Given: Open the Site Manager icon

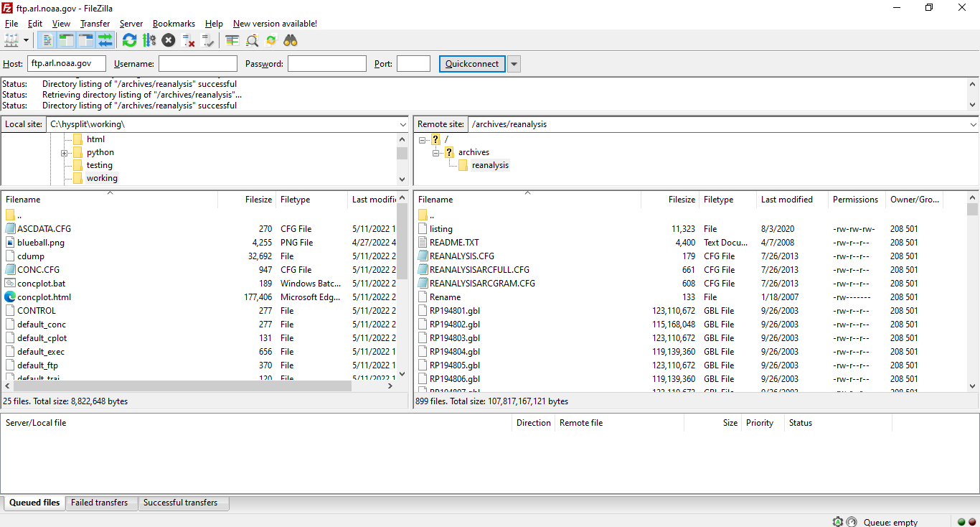Looking at the screenshot, I should (x=11, y=40).
